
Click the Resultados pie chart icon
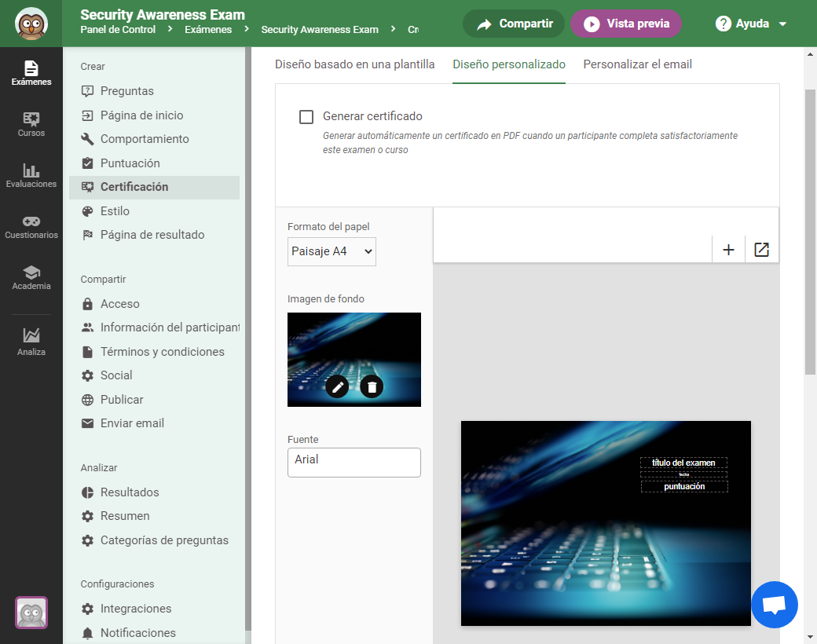click(87, 492)
